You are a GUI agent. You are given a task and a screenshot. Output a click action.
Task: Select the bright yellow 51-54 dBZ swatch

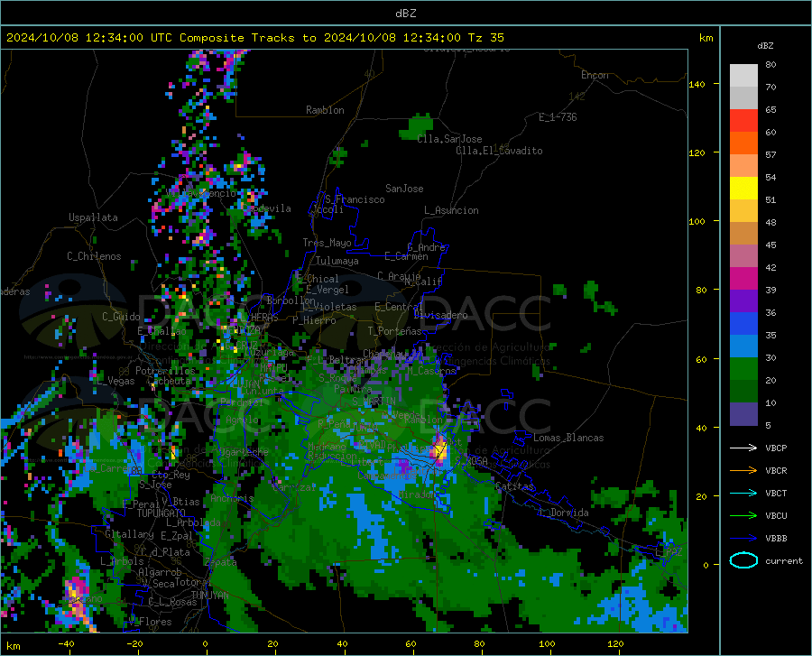743,189
